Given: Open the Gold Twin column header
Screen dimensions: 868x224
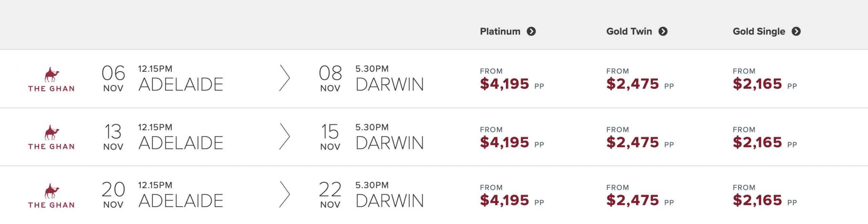Looking at the screenshot, I should coord(629,31).
